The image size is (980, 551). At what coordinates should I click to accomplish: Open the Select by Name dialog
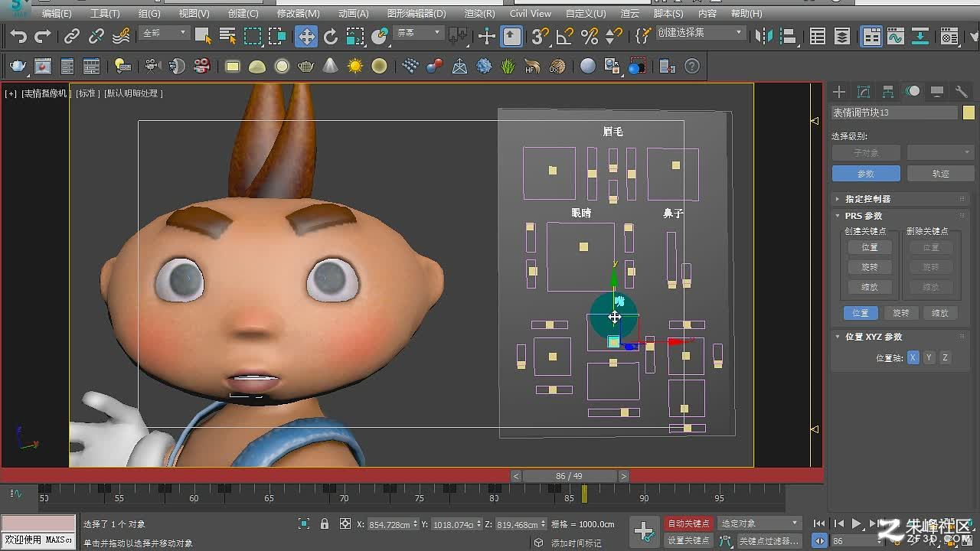[227, 36]
